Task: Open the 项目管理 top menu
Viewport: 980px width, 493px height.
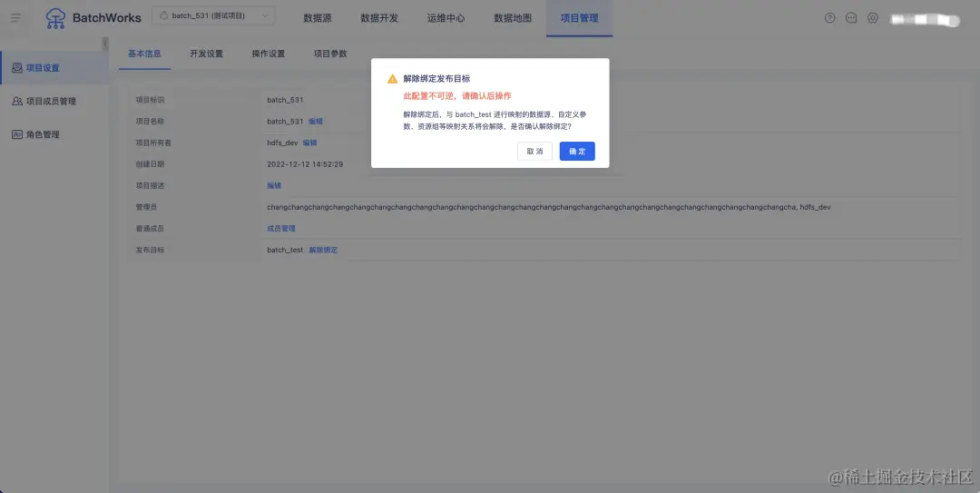Action: [579, 18]
